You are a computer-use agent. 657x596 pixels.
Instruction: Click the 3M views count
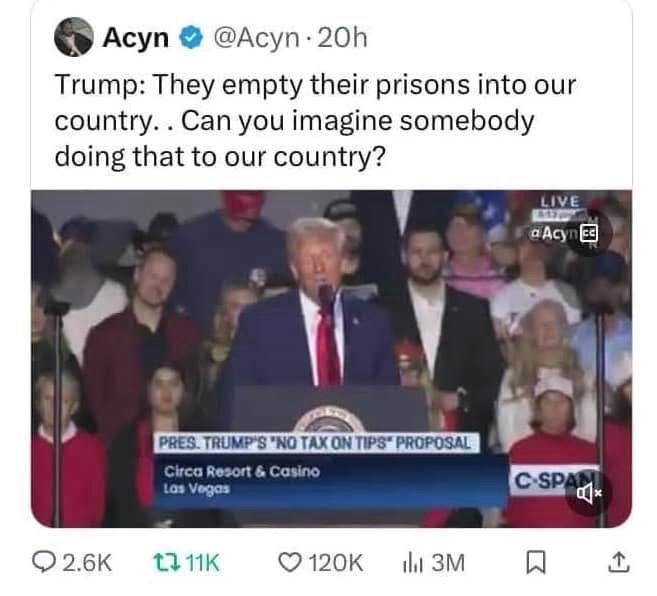(x=448, y=562)
